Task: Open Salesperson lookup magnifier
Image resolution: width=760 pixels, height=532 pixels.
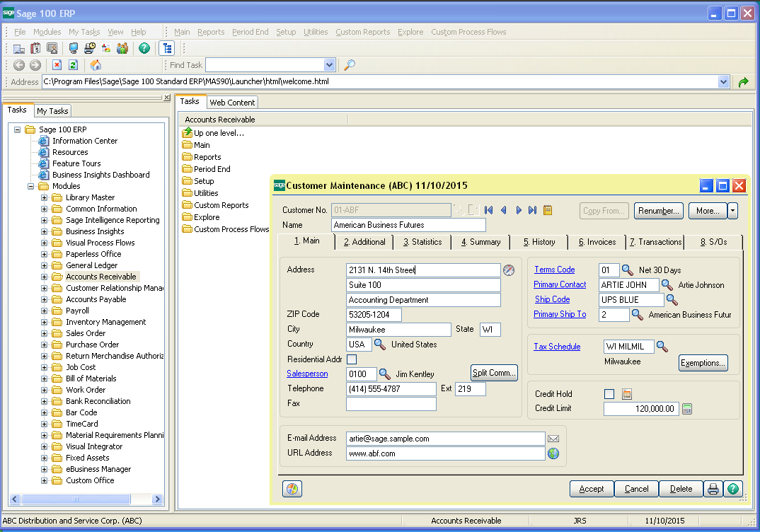Action: click(x=384, y=374)
